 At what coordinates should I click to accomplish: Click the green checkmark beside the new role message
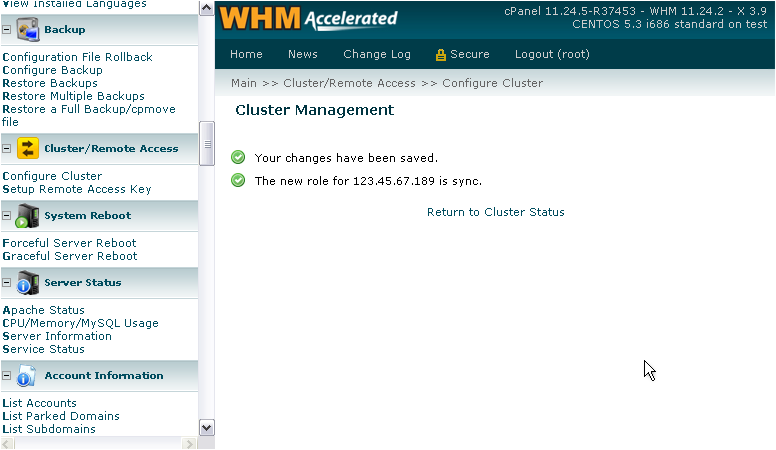(x=238, y=180)
